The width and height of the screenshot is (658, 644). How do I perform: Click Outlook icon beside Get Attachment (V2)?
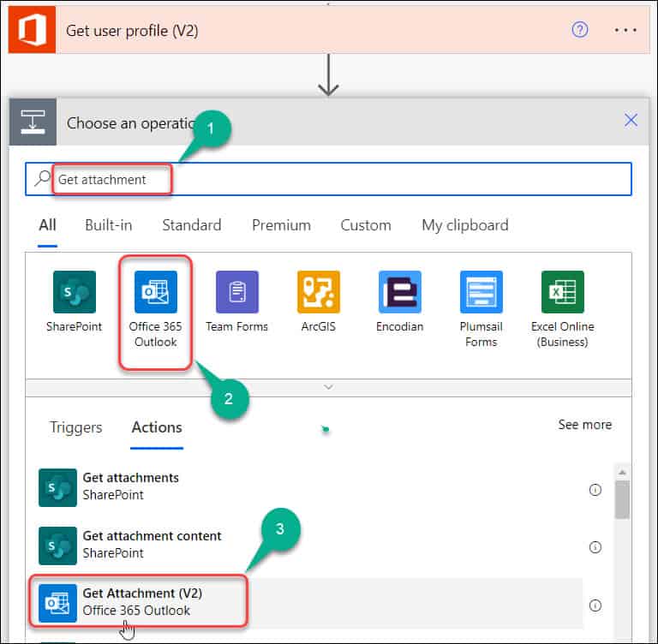[x=58, y=603]
